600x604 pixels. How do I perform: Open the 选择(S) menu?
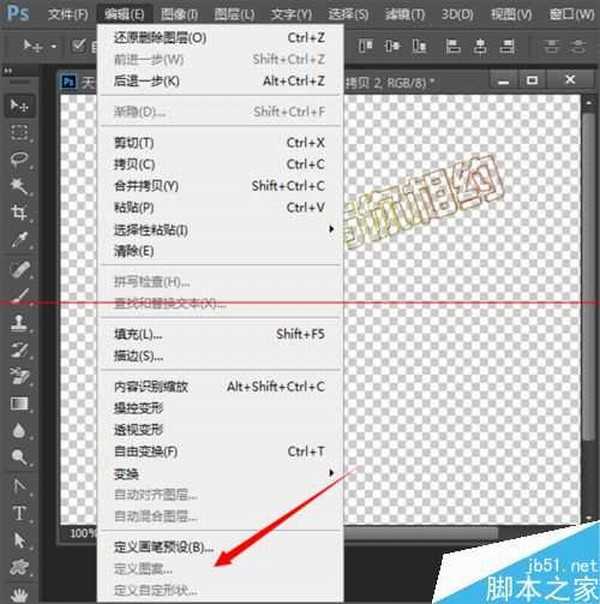(348, 15)
